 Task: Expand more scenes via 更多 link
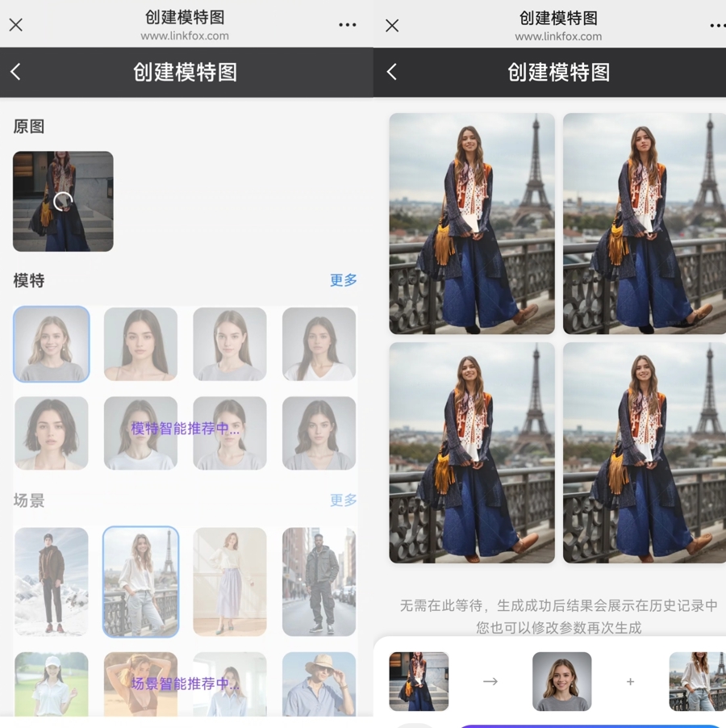pos(343,500)
